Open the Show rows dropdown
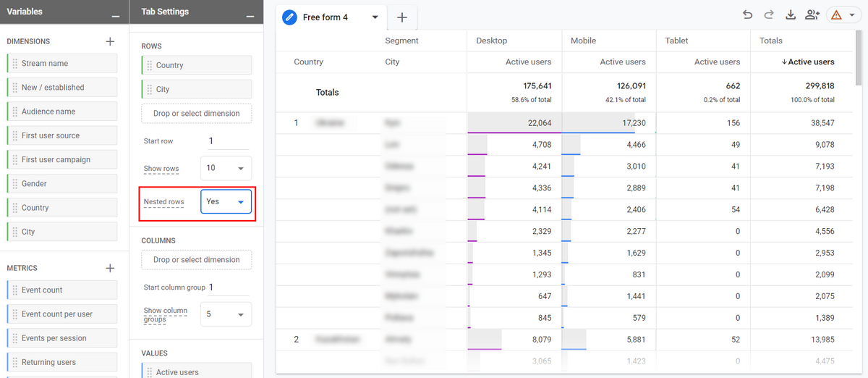The image size is (868, 378). [x=226, y=168]
